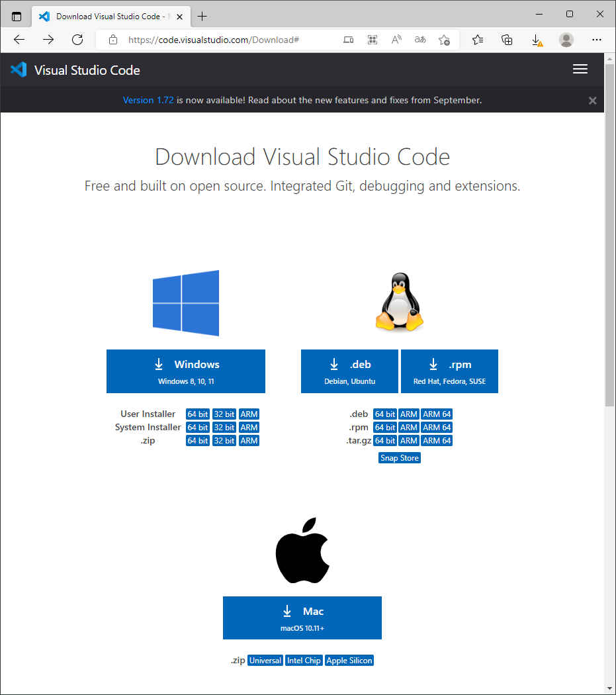Open the Settings and more ellipsis menu
Screen dimensions: 616x695
597,40
